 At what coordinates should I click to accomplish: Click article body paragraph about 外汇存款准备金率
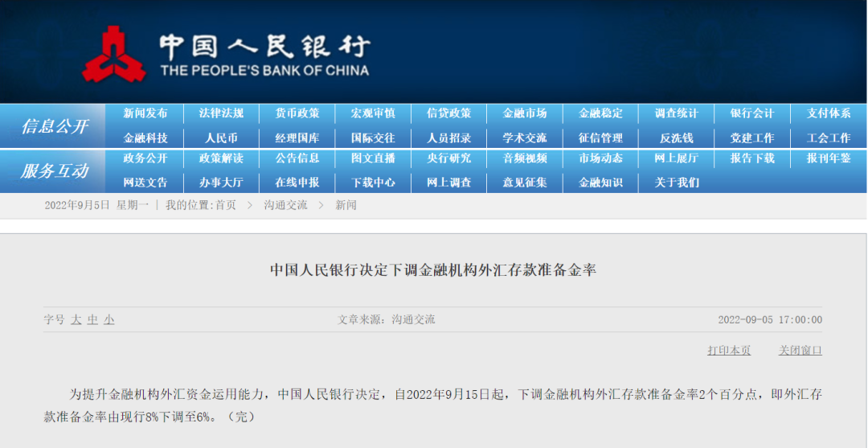[433, 405]
